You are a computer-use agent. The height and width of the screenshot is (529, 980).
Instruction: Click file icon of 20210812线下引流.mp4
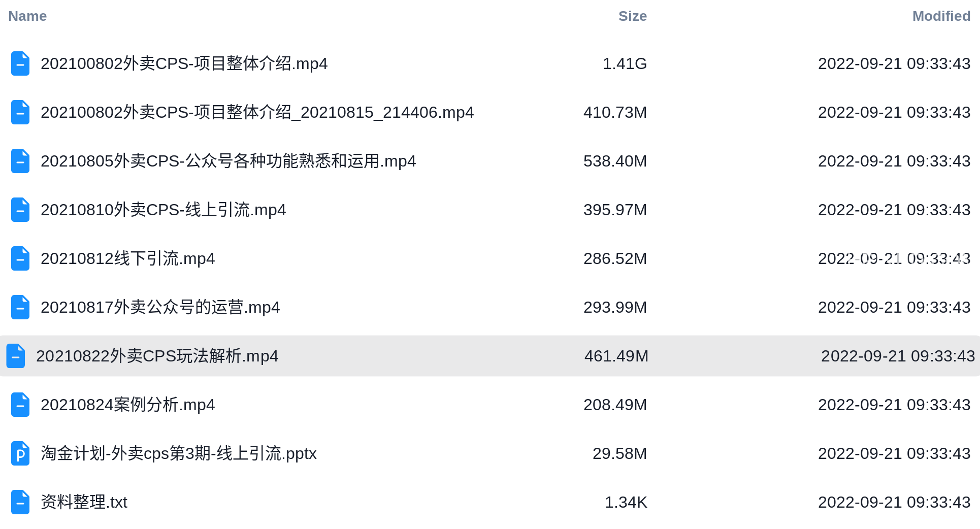click(20, 258)
